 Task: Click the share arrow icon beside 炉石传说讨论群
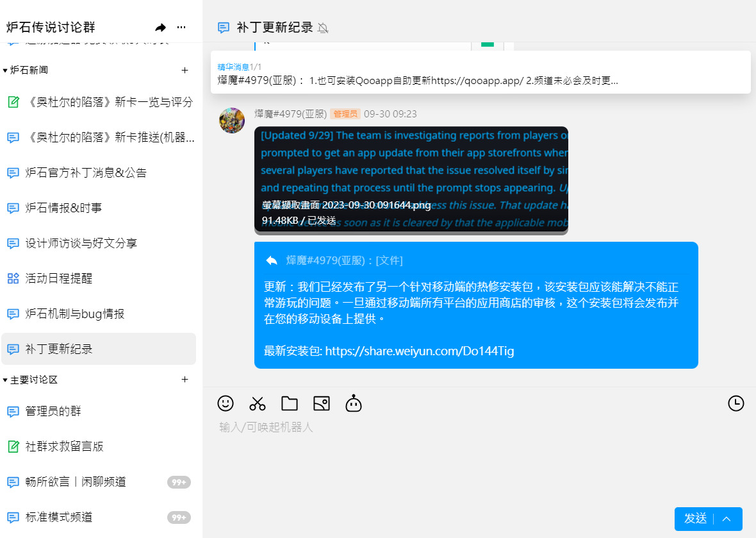coord(161,28)
